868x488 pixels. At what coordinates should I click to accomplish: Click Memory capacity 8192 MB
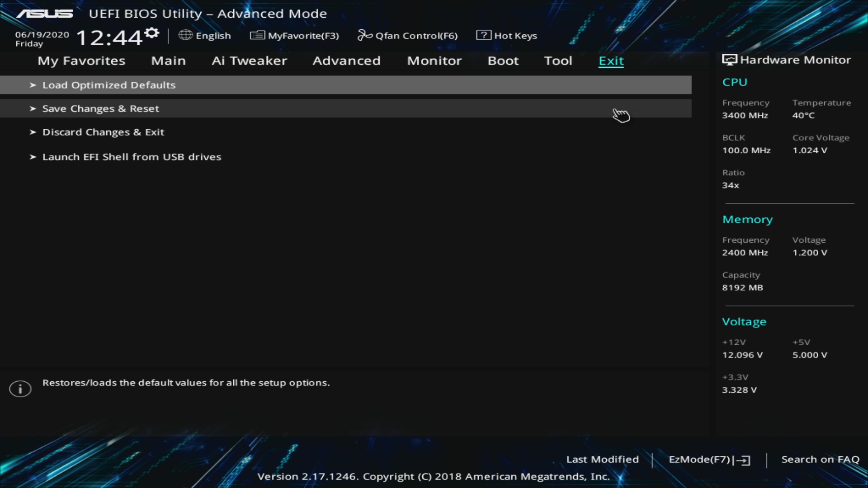(742, 287)
